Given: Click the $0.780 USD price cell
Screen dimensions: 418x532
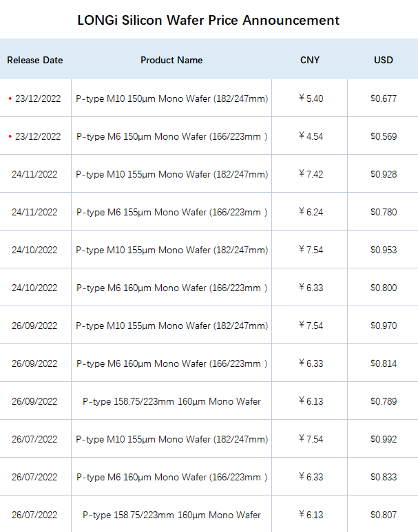Looking at the screenshot, I should click(x=384, y=212).
